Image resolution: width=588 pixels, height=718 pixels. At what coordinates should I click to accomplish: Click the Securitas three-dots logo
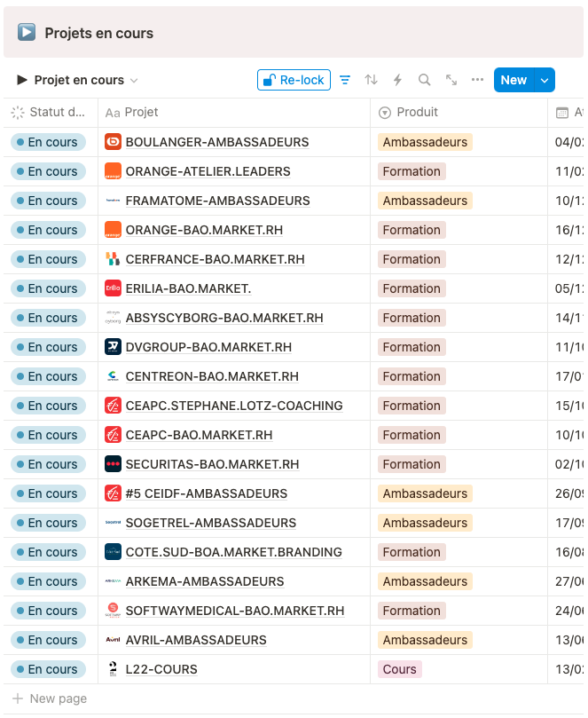tap(113, 464)
